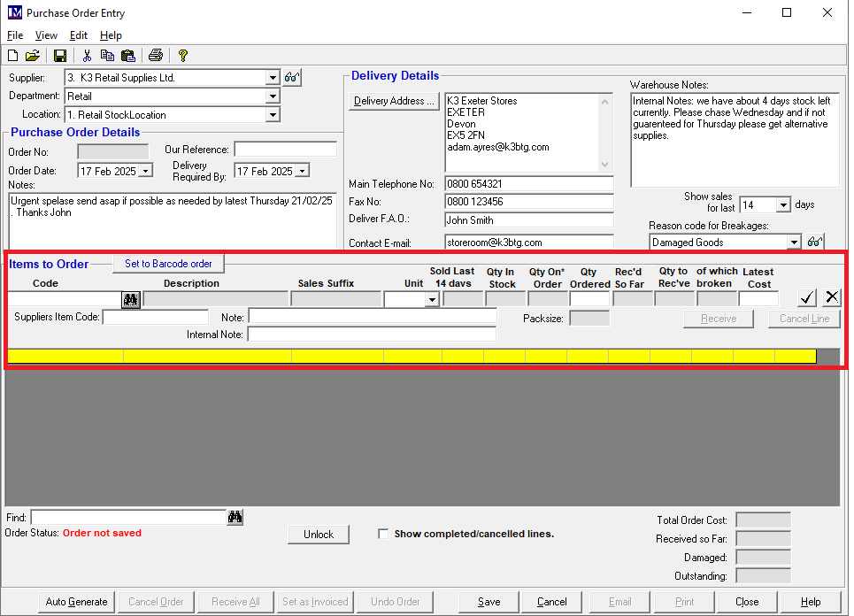Expand Reason code for Breakages dropdown
This screenshot has width=854, height=616.
(x=793, y=243)
